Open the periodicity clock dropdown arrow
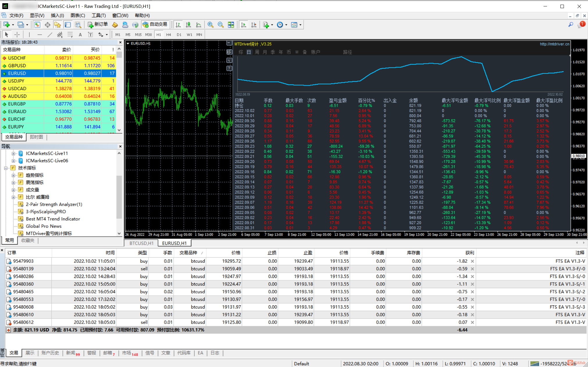Viewport: 588px width, 367px height. [286, 25]
